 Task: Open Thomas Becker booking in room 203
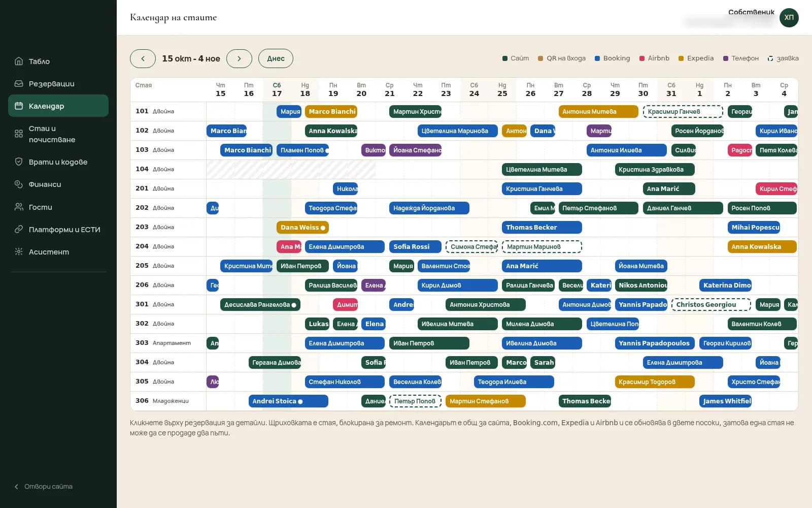(x=542, y=228)
